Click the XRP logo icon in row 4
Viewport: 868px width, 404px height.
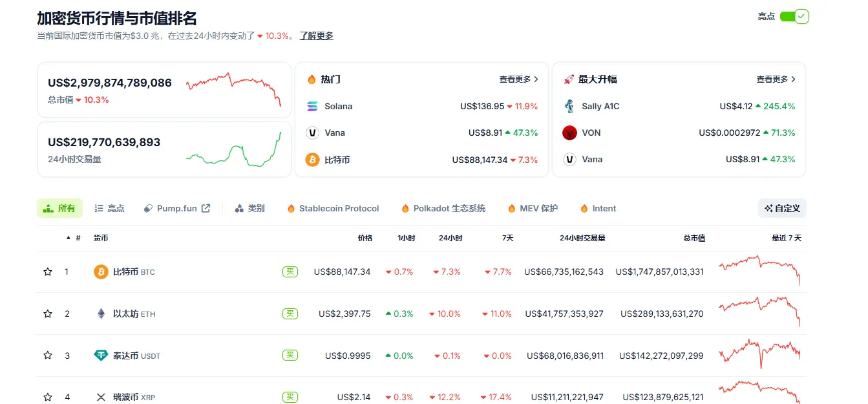[x=101, y=397]
